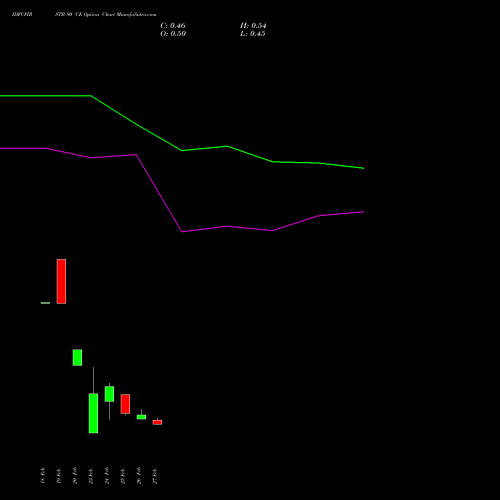Click the HDFCFIR symbol label
The height and width of the screenshot is (500, 500).
click(x=22, y=14)
